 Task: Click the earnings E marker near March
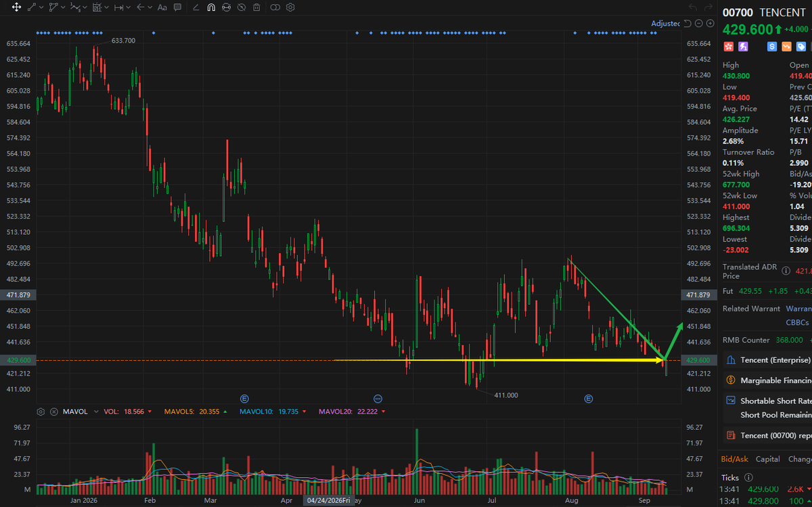[245, 398]
